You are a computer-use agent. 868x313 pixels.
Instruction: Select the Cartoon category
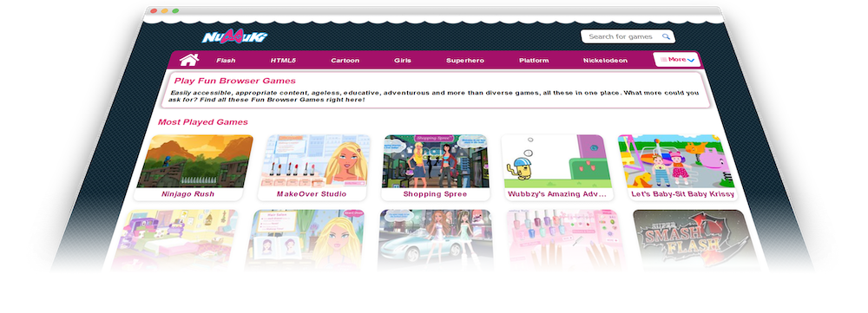pyautogui.click(x=345, y=61)
